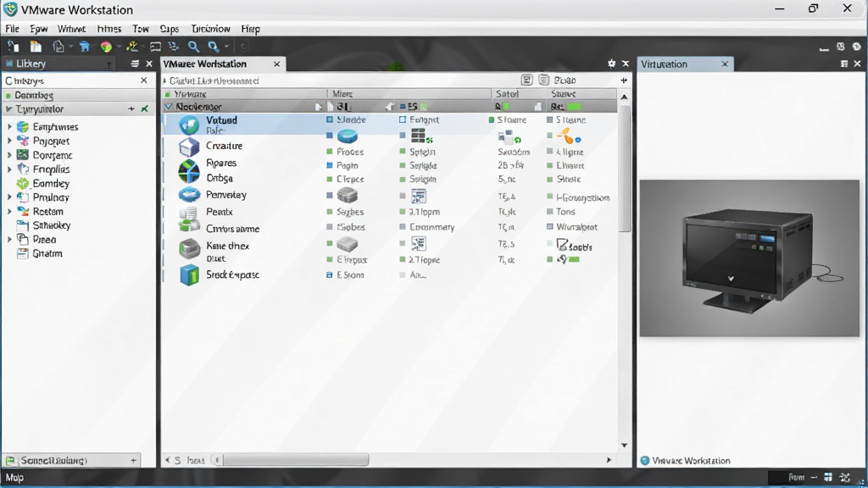
Task: Open the Library panel options menu icon
Action: [x=135, y=64]
